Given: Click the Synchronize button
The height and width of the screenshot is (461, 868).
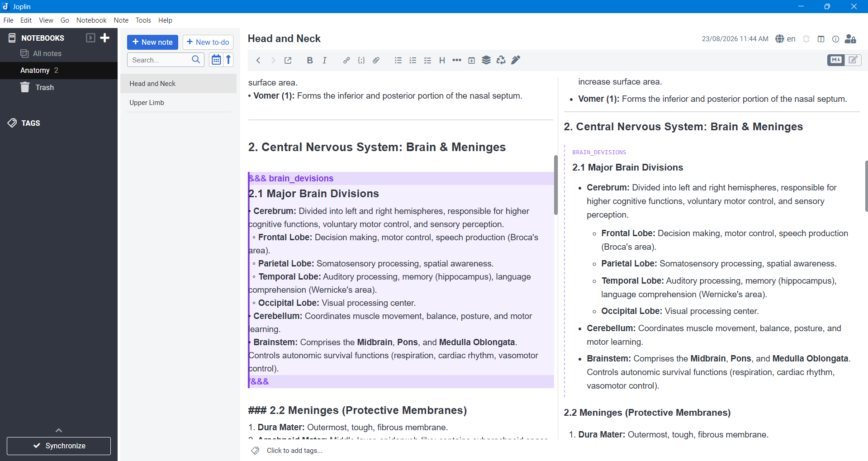Looking at the screenshot, I should tap(59, 446).
